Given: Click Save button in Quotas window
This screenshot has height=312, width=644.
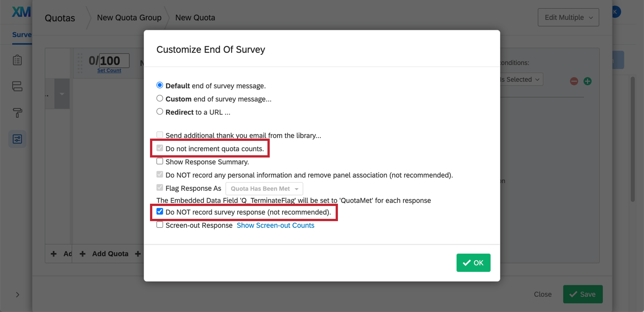Looking at the screenshot, I should click(583, 294).
